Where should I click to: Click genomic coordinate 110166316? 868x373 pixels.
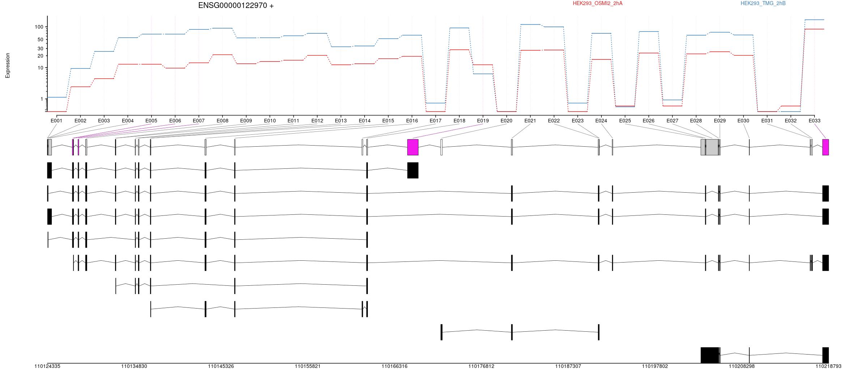[395, 366]
